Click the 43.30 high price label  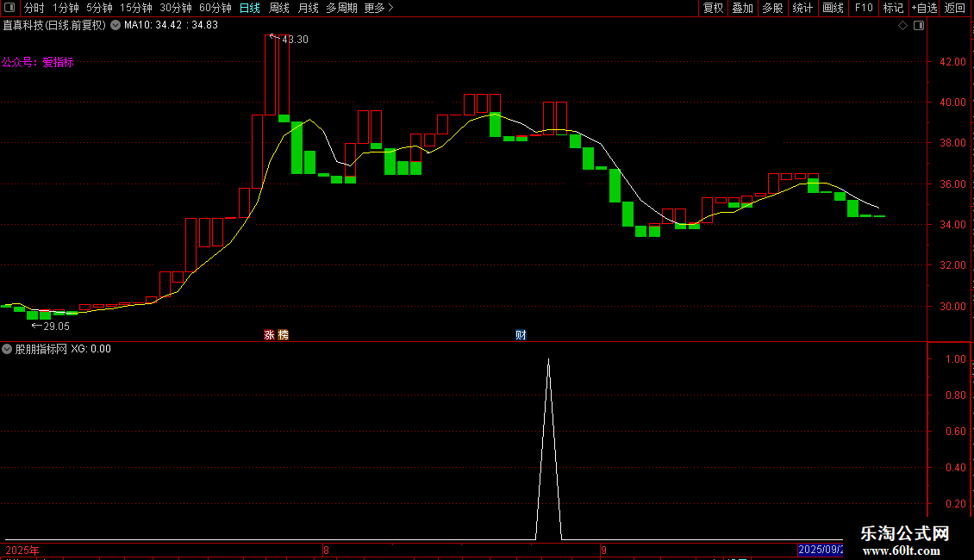click(x=295, y=40)
